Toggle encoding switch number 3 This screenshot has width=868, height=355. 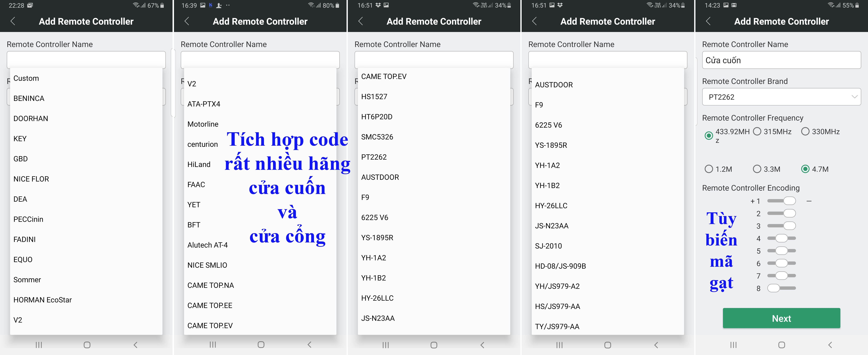click(x=781, y=226)
